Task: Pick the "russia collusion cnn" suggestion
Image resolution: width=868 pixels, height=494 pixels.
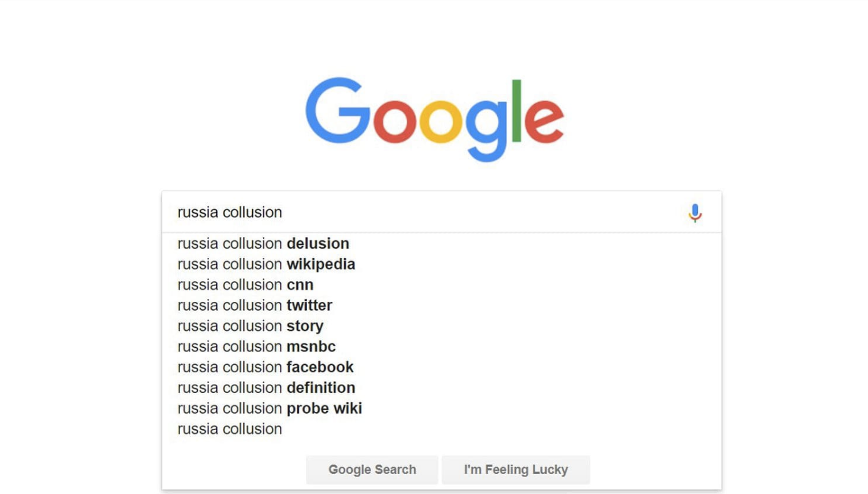Action: click(x=245, y=285)
